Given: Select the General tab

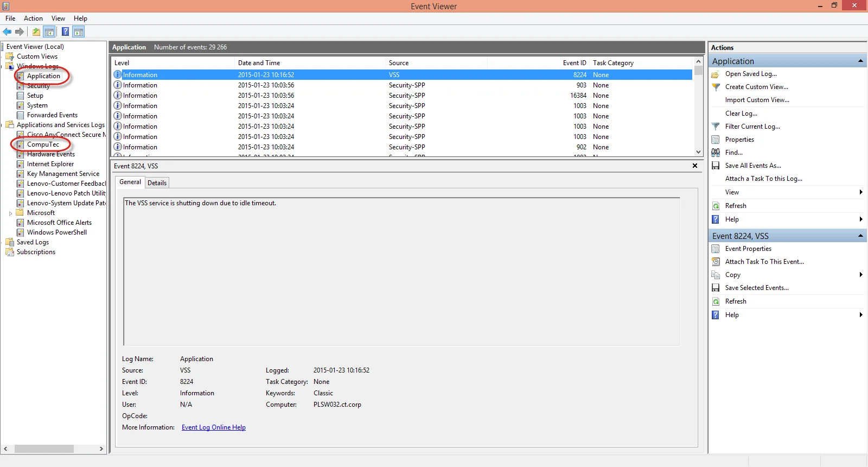Looking at the screenshot, I should pyautogui.click(x=130, y=182).
